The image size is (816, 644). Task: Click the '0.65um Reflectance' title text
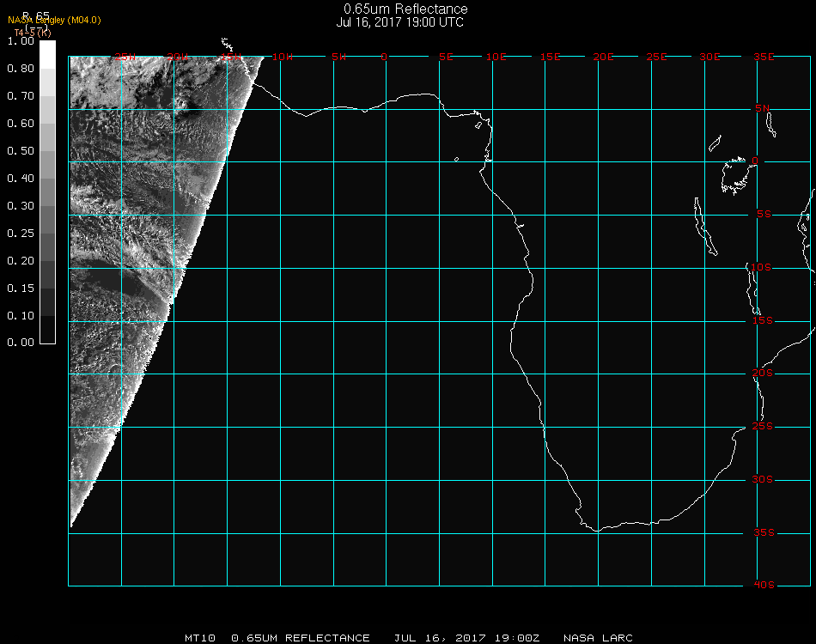tap(405, 9)
